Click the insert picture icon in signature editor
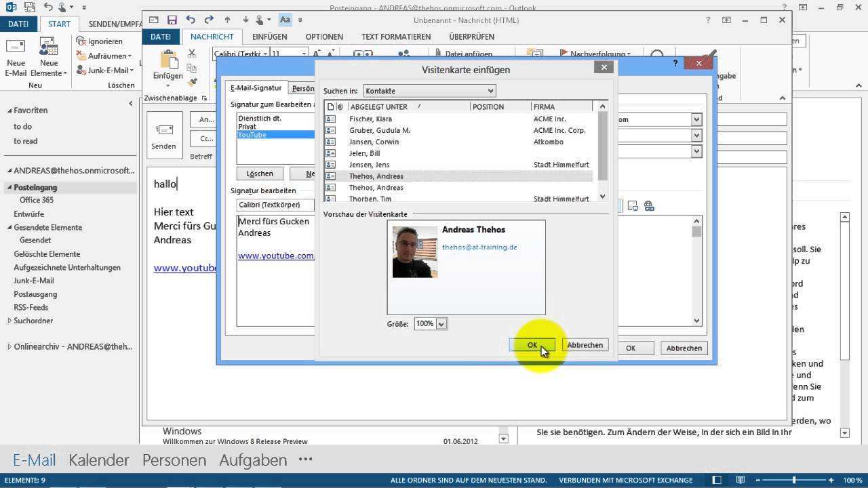868x488 pixels. point(633,206)
